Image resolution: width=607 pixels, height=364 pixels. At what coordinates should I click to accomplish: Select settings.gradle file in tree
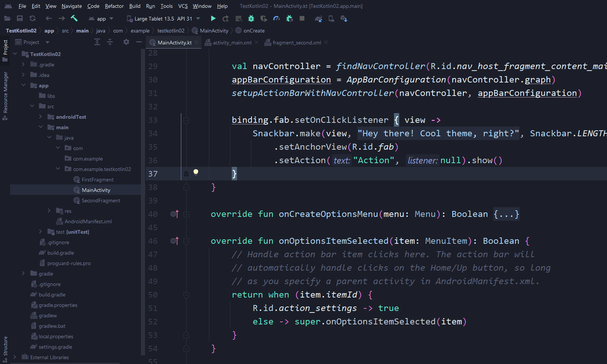(55, 347)
